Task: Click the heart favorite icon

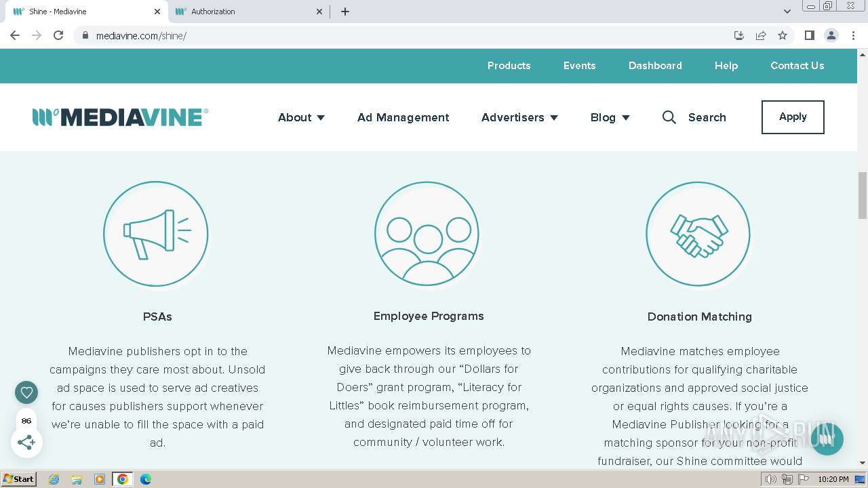Action: (x=26, y=392)
